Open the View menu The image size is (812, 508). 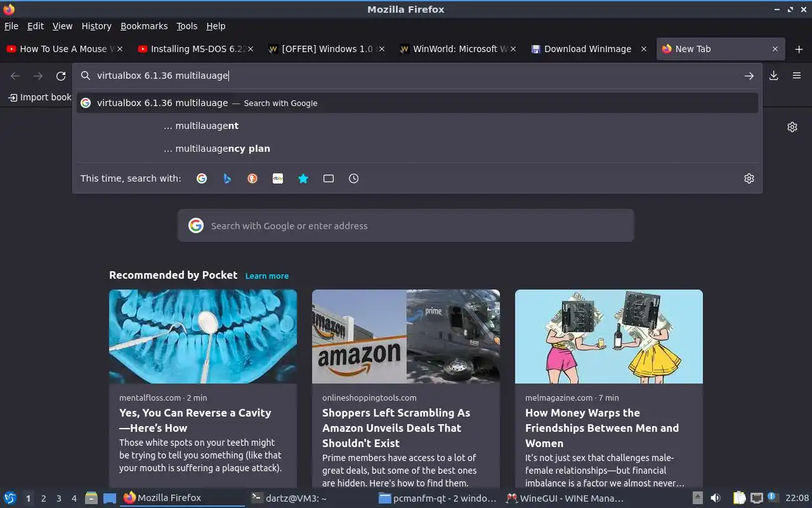click(x=62, y=26)
